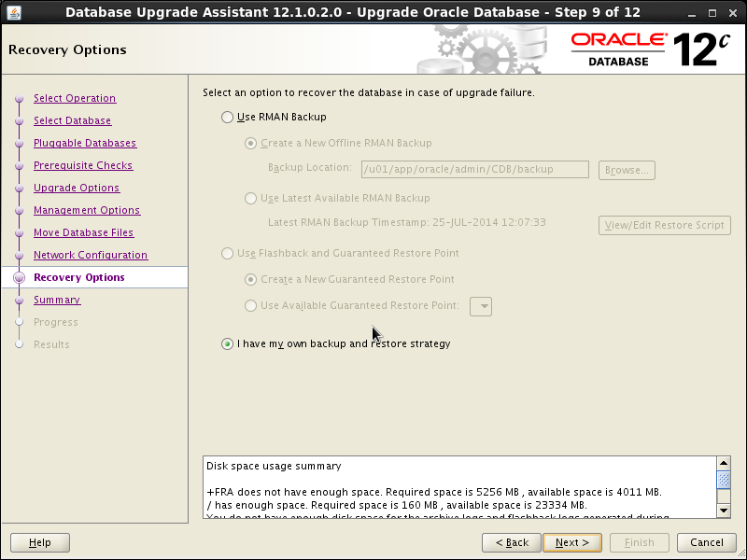This screenshot has height=560, width=747.
Task: Jump to the Summary step
Action: click(57, 300)
